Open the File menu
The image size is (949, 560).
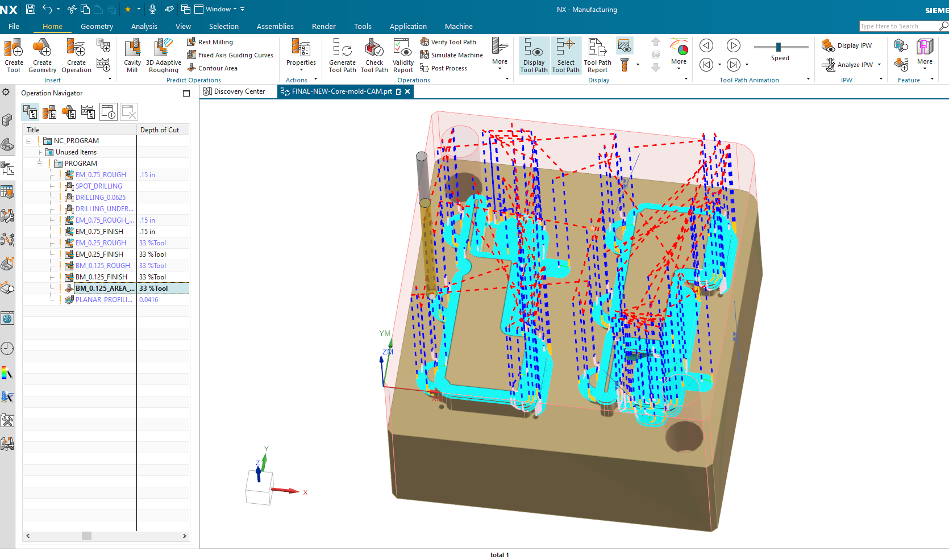coord(14,26)
